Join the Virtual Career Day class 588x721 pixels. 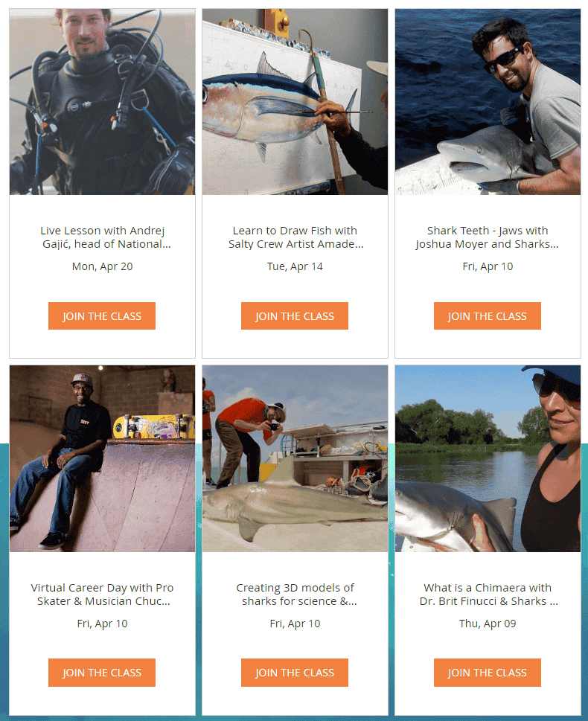coord(102,673)
